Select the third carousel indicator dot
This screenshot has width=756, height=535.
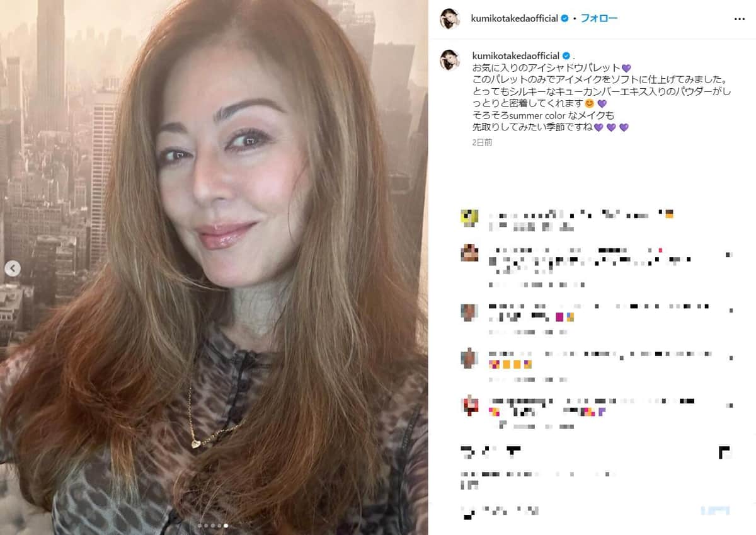(212, 525)
